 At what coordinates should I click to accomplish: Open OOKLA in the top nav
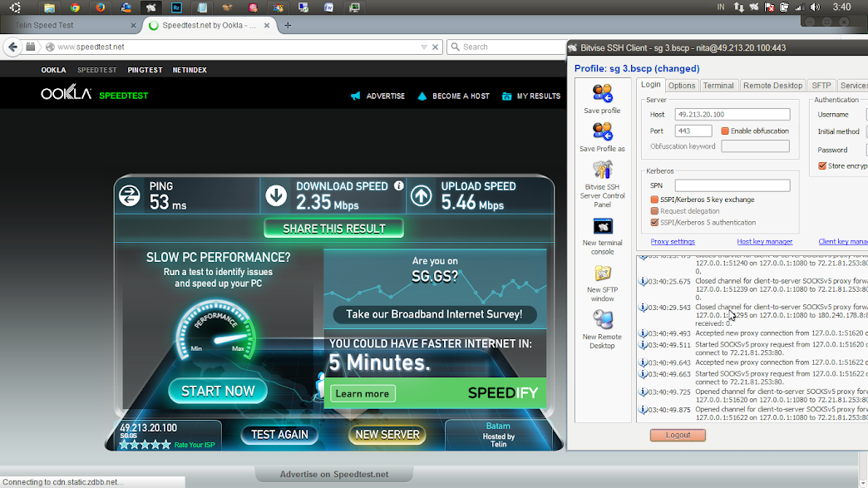pyautogui.click(x=53, y=71)
